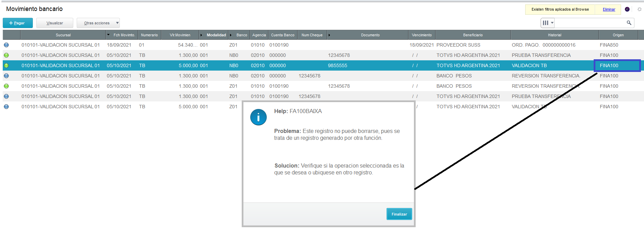Click Help: FA100BAIXA heading text
The image size is (644, 233).
point(298,111)
